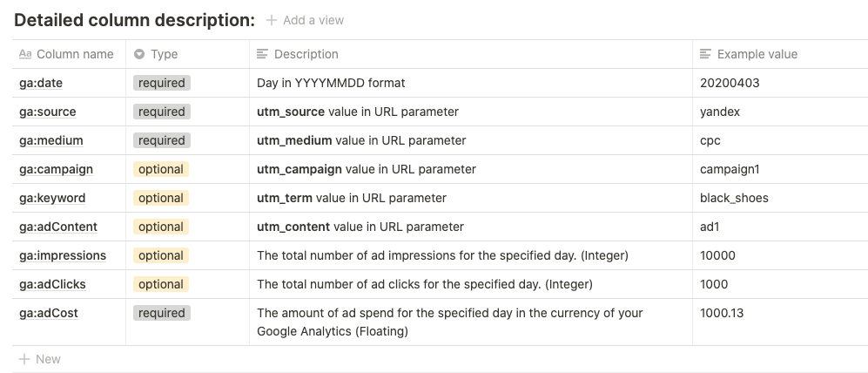Image resolution: width=868 pixels, height=373 pixels.
Task: Add a view to the database
Action: 305,21
